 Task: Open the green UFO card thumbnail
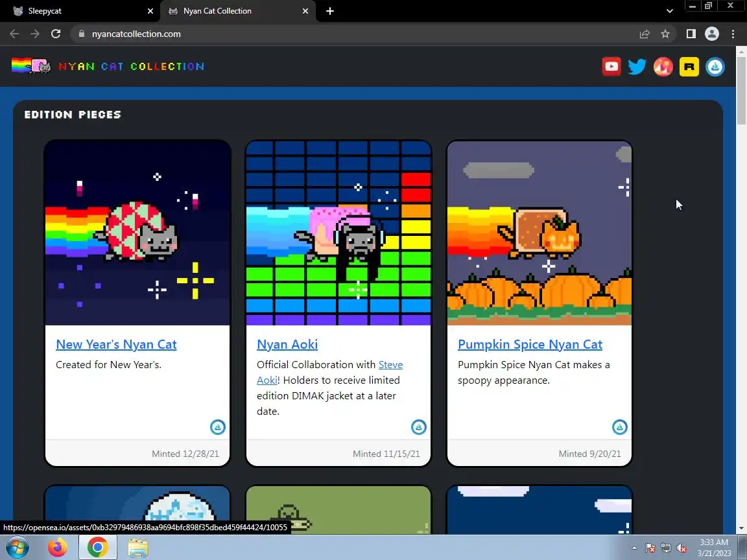[338, 509]
